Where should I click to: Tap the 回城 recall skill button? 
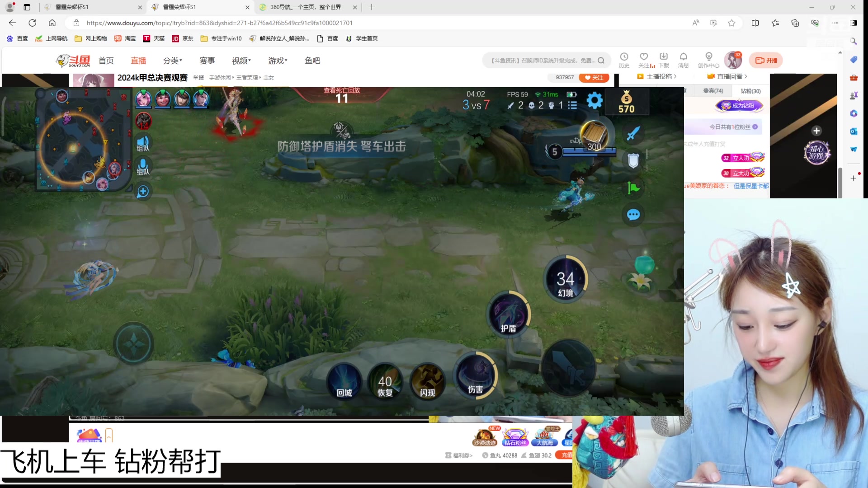[344, 381]
